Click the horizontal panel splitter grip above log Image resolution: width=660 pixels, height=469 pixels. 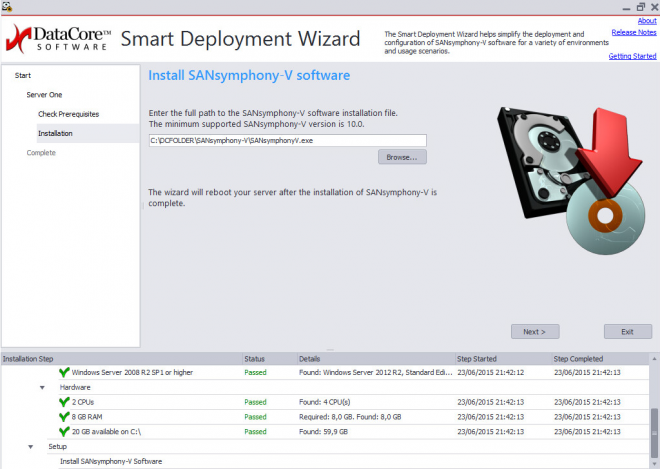330,350
